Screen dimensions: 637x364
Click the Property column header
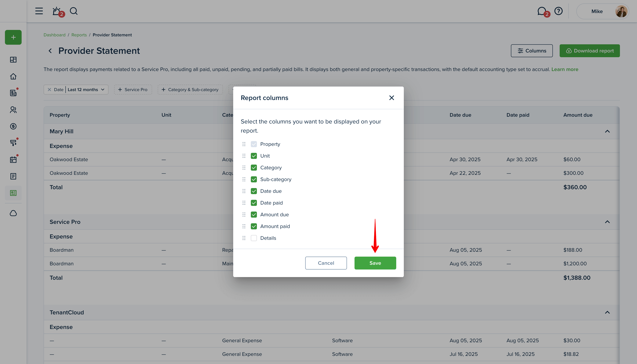pos(60,115)
